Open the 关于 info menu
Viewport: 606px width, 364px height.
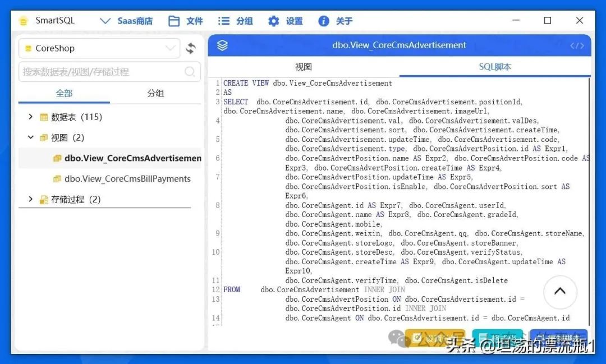pyautogui.click(x=335, y=21)
